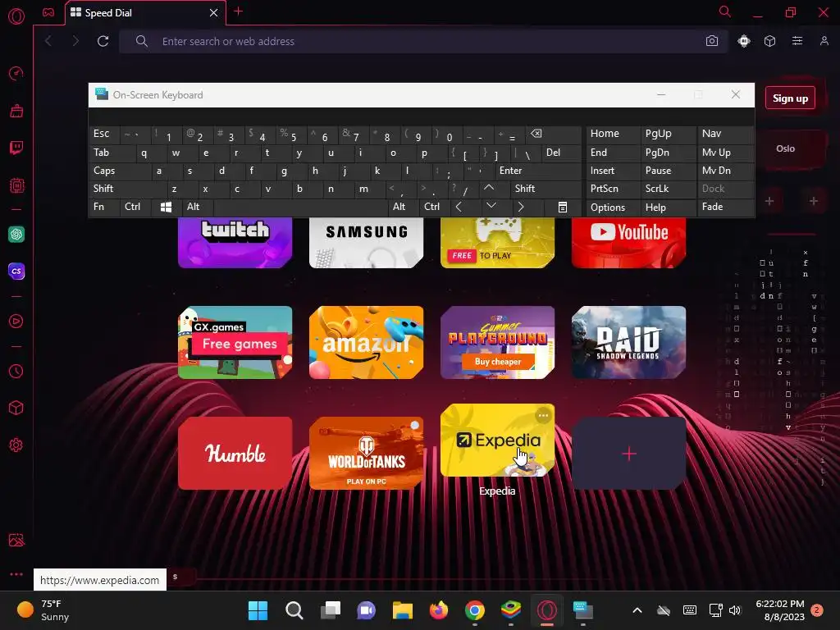Viewport: 840px width, 630px height.
Task: Show hidden system tray icons
Action: pos(637,610)
